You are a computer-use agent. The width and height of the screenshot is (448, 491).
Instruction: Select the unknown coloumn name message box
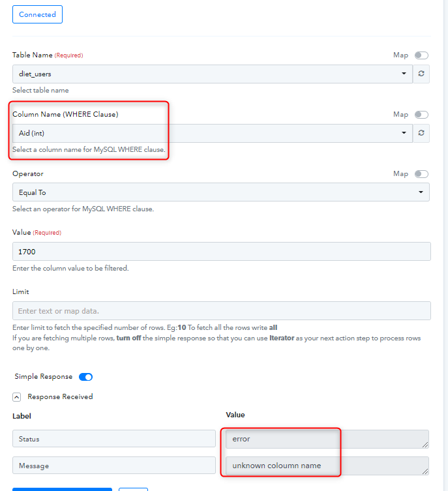[327, 466]
